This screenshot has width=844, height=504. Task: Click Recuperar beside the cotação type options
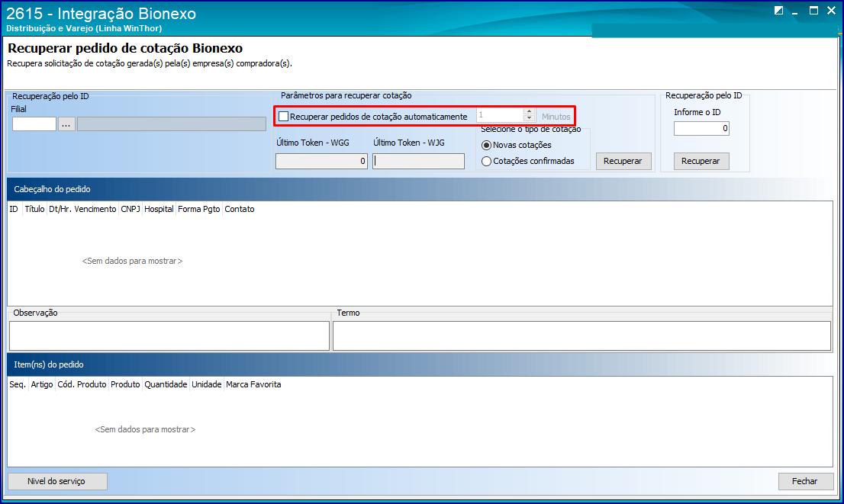[623, 162]
